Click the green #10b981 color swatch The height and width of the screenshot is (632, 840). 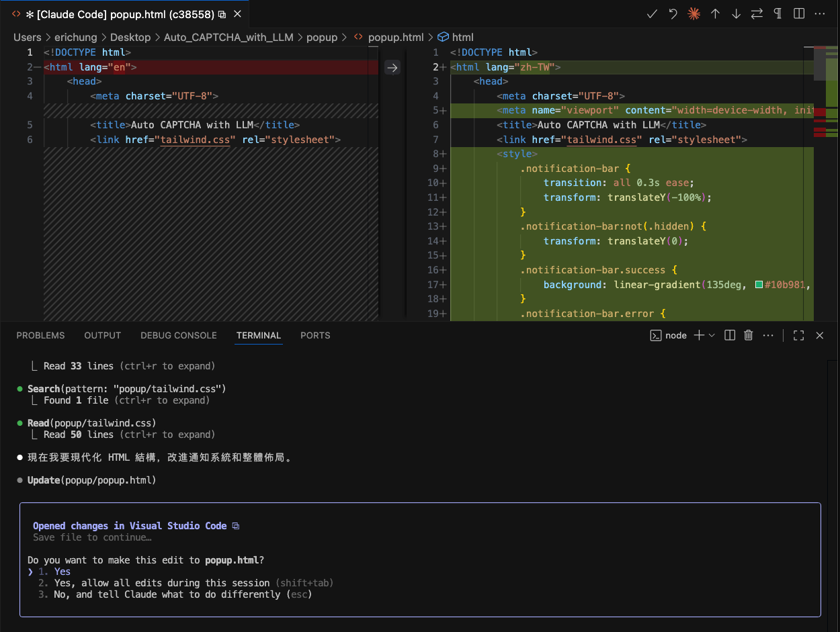(759, 285)
